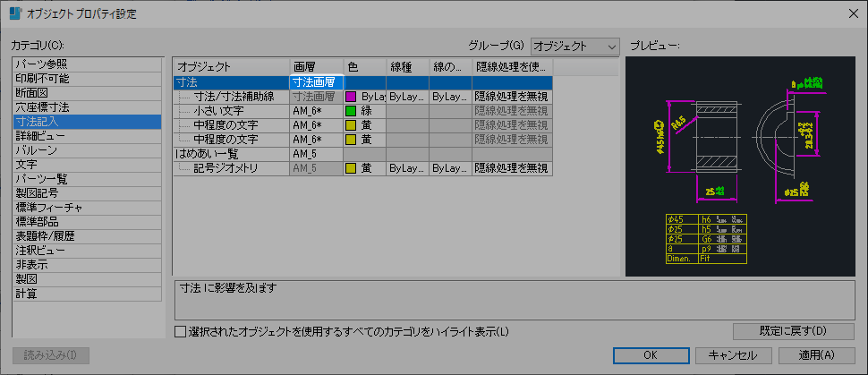Viewport: 868px width, 375px height.
Task: Open the 詳細ビュー category
Action: pos(88,136)
